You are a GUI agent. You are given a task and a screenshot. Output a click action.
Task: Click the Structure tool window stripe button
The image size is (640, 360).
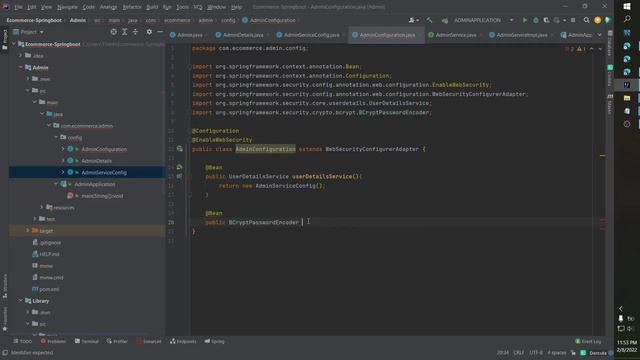click(x=4, y=286)
